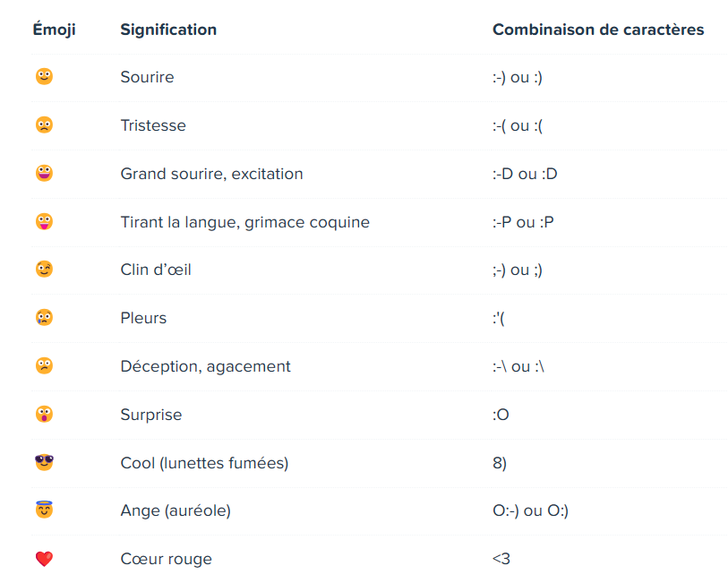Click the angel halo emoji
The width and height of the screenshot is (728, 583).
click(x=44, y=510)
